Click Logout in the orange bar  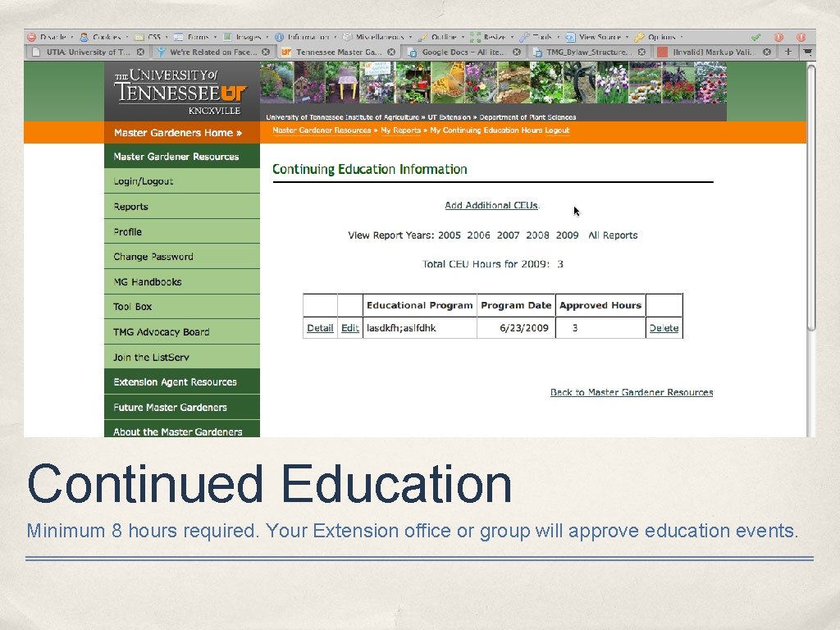[557, 130]
